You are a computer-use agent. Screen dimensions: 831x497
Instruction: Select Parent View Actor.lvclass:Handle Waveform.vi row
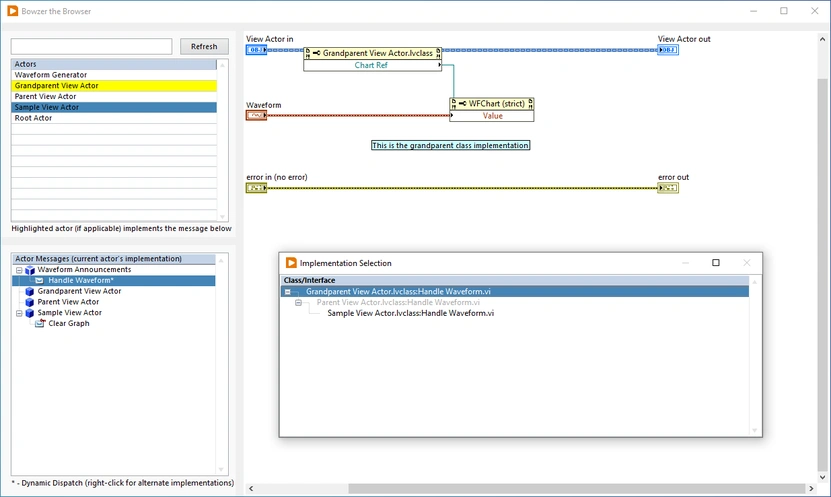[x=398, y=302]
